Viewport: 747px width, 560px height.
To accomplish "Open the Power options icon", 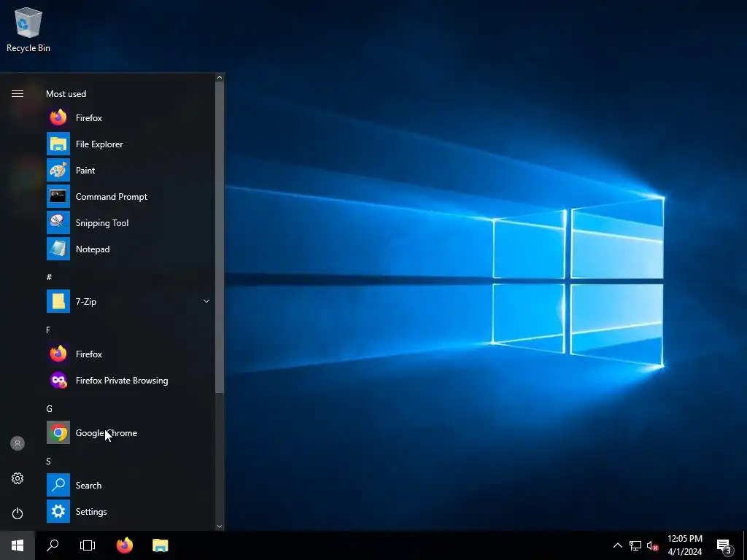I will tap(18, 513).
